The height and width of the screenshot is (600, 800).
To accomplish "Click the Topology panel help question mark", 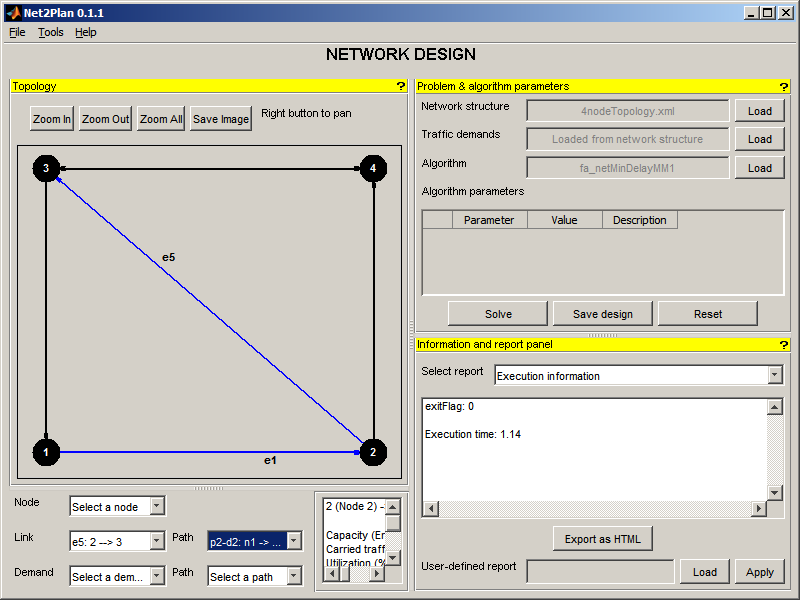I will (400, 87).
